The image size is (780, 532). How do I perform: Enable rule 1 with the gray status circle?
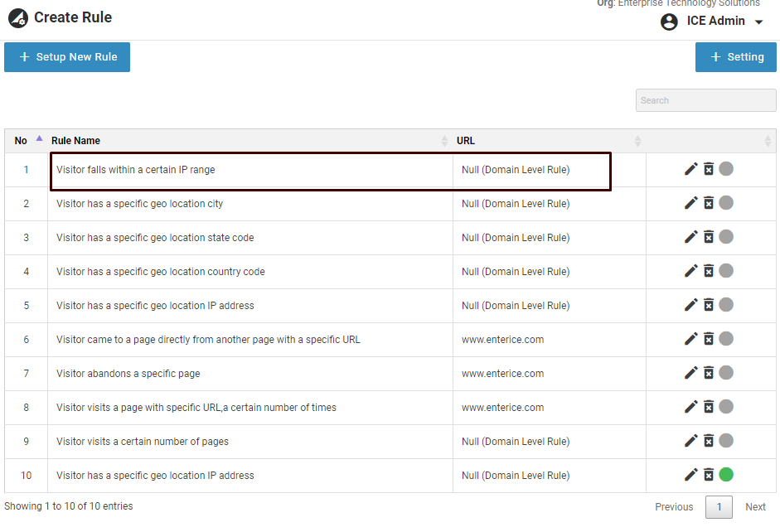pyautogui.click(x=726, y=169)
